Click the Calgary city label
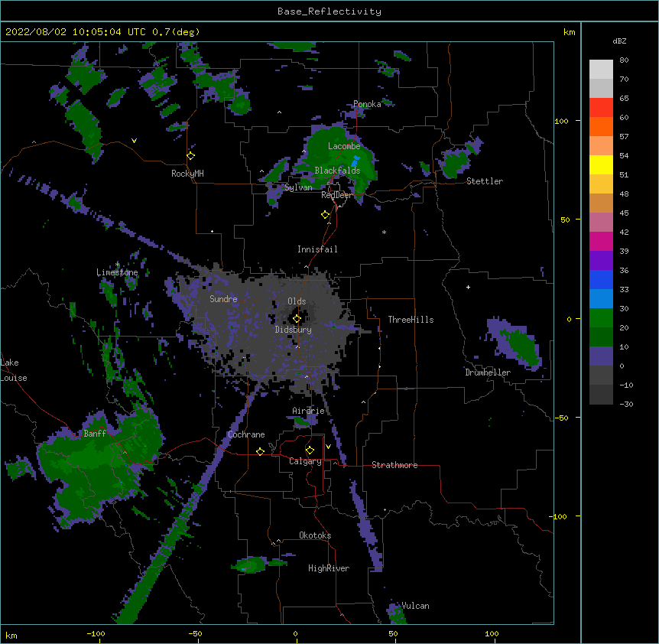This screenshot has height=644, width=659. (x=306, y=461)
